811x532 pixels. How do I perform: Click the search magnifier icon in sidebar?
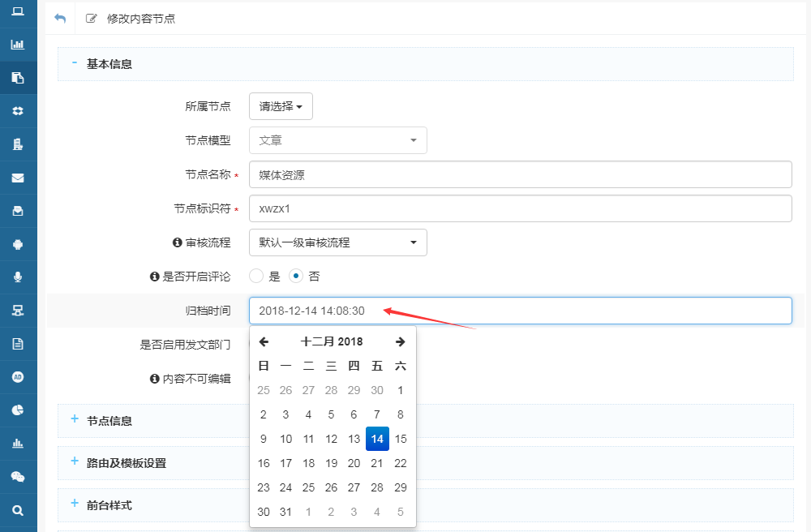pos(18,510)
